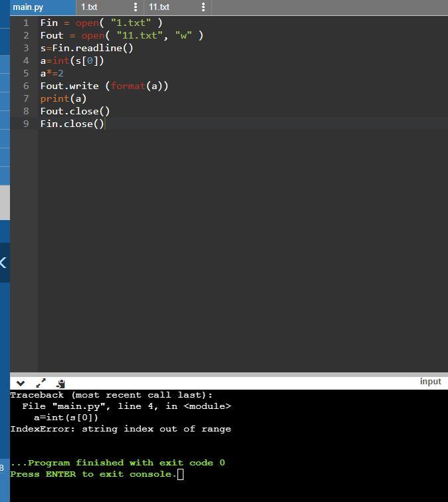Collapse the console panel with chevron icon
448x502 pixels.
[21, 383]
